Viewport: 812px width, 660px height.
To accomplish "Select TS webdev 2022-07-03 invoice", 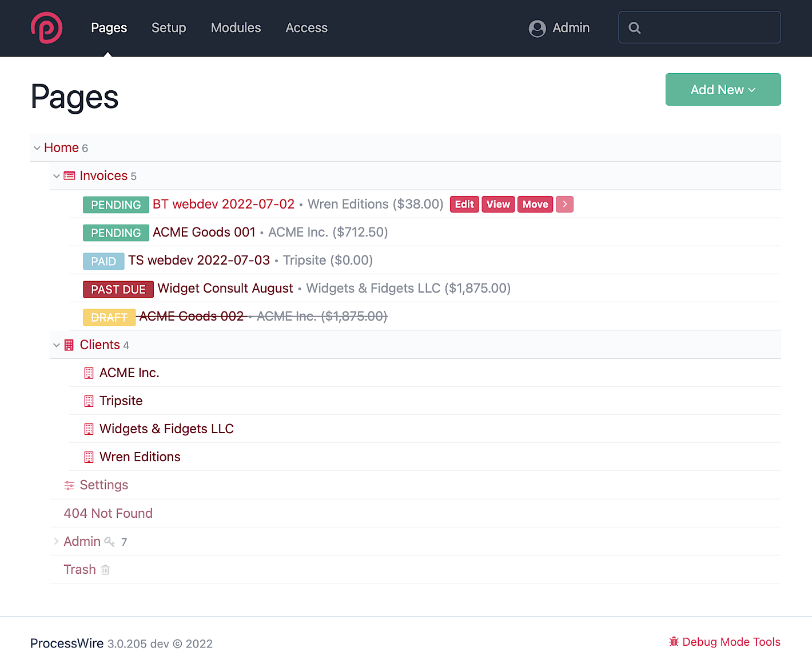I will 199,260.
